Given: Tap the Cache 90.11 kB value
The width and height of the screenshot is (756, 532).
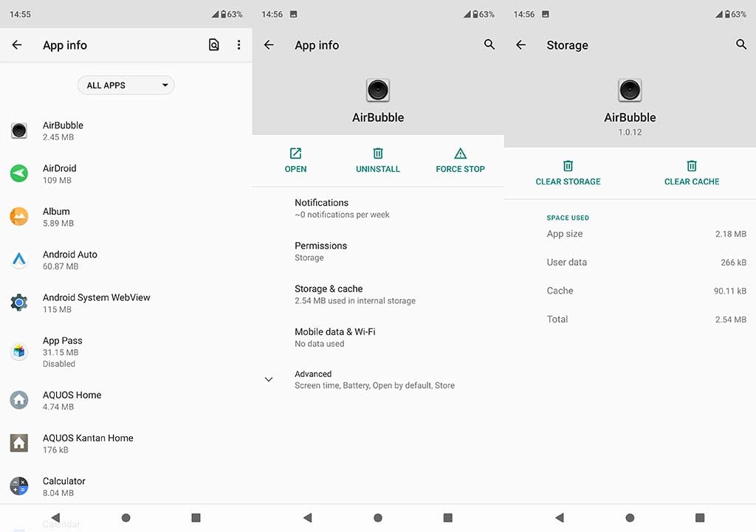Looking at the screenshot, I should point(730,291).
